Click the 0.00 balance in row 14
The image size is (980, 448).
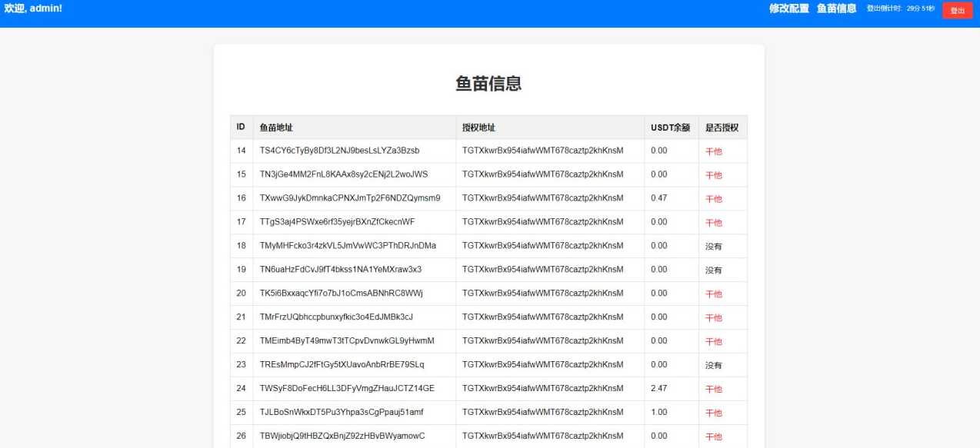(x=659, y=151)
